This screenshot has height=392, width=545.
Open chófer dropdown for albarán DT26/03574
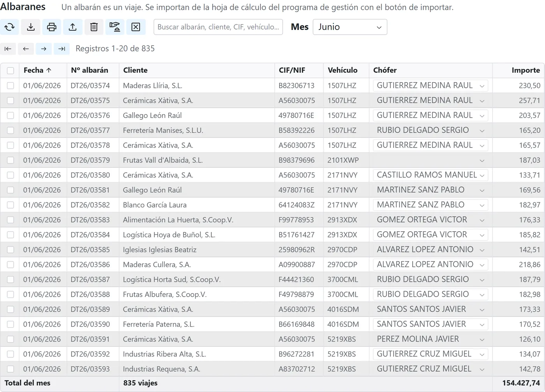[x=431, y=86]
